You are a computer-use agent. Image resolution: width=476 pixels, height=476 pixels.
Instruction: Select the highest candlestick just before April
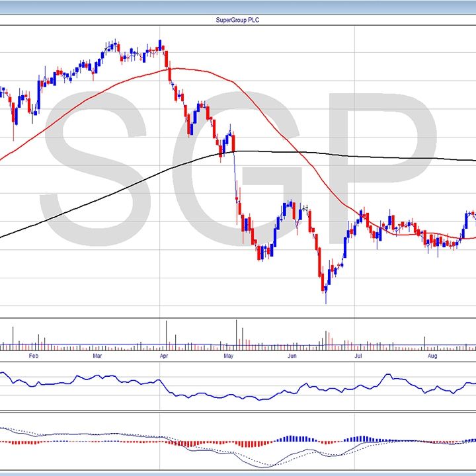tap(160, 45)
